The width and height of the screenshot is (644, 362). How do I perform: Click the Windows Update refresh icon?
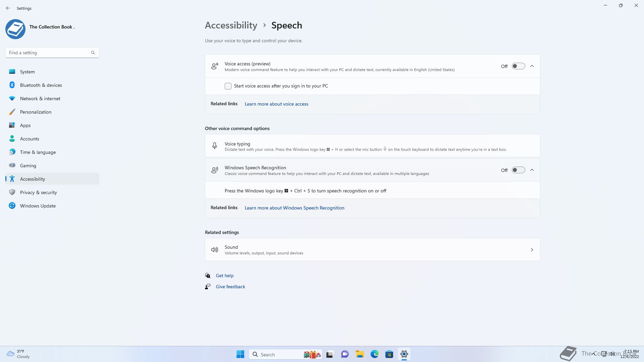pos(12,205)
